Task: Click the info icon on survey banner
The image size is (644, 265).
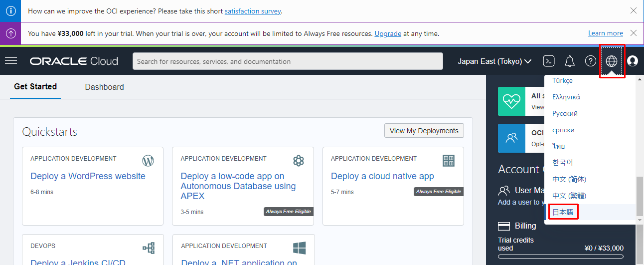Action: click(x=10, y=10)
